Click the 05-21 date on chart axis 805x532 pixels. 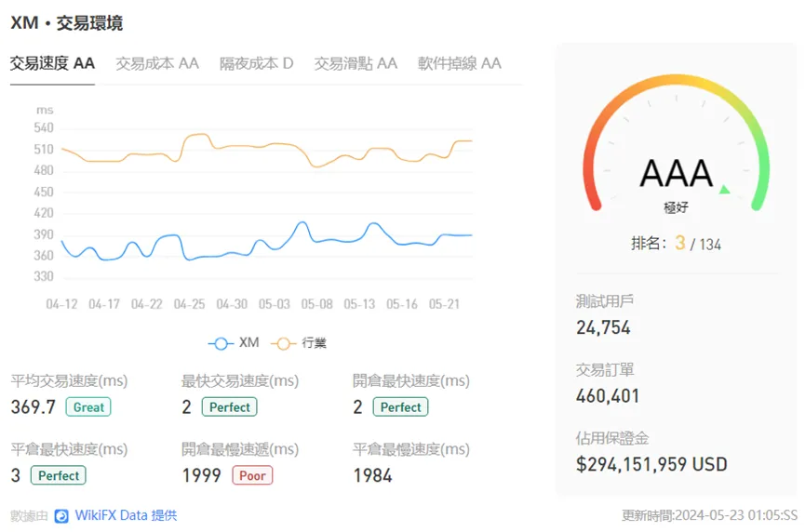(444, 304)
